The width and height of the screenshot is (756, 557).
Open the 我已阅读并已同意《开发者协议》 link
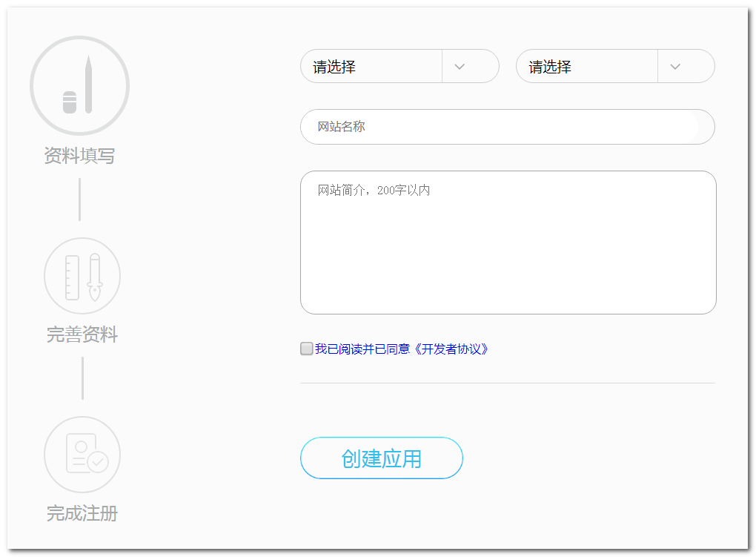[x=401, y=349]
